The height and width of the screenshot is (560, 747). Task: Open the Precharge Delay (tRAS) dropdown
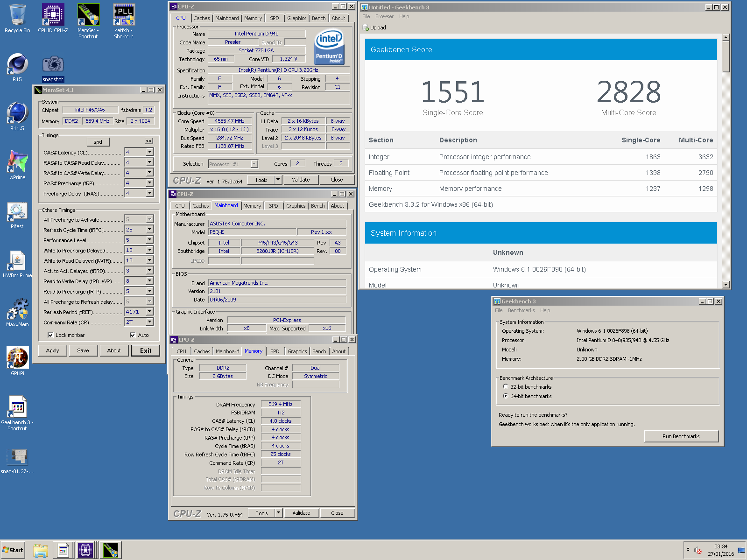[149, 193]
